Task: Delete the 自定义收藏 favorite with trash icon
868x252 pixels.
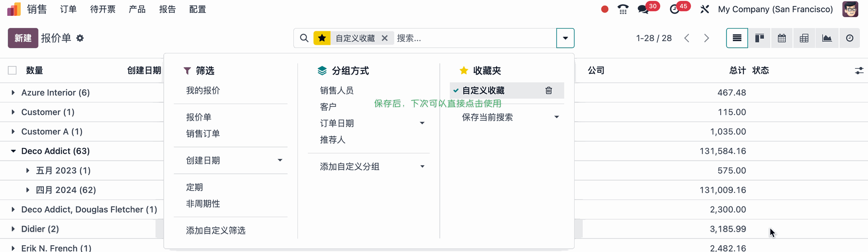Action: pos(548,90)
